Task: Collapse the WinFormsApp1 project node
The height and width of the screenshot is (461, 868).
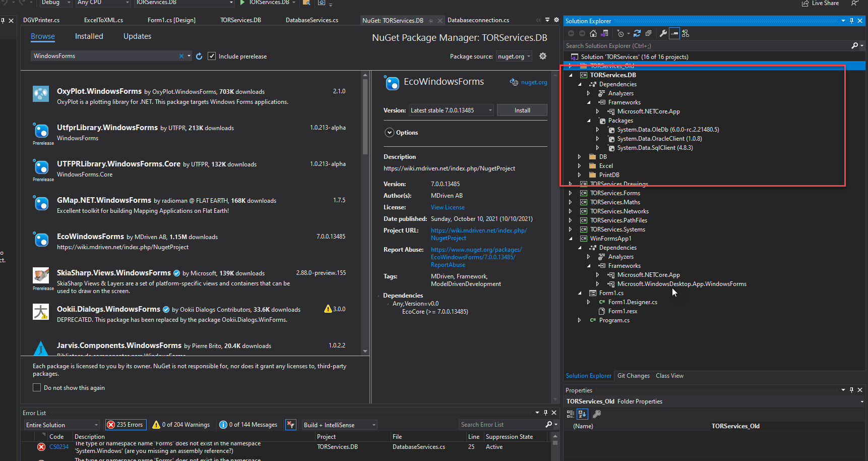Action: [571, 239]
